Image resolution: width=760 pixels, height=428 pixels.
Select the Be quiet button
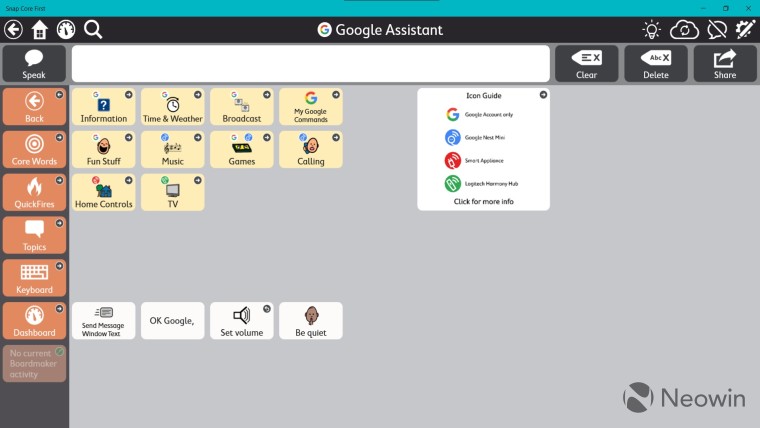click(x=311, y=321)
